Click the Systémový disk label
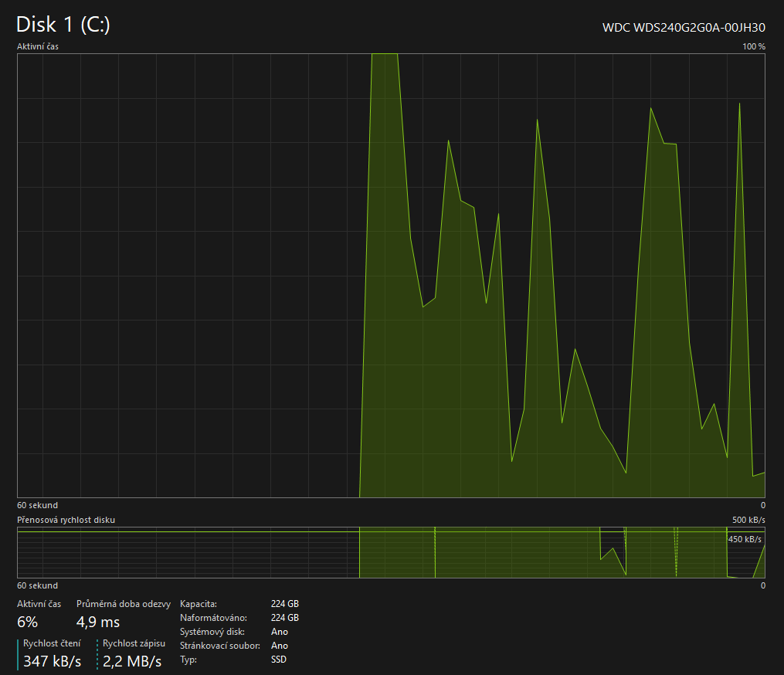This screenshot has height=675, width=784. 211,632
